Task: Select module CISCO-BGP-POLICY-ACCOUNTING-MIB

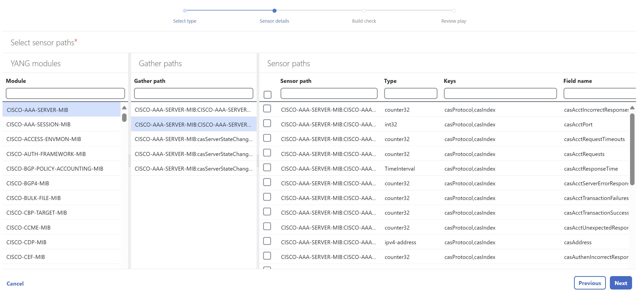Action: click(x=62, y=169)
